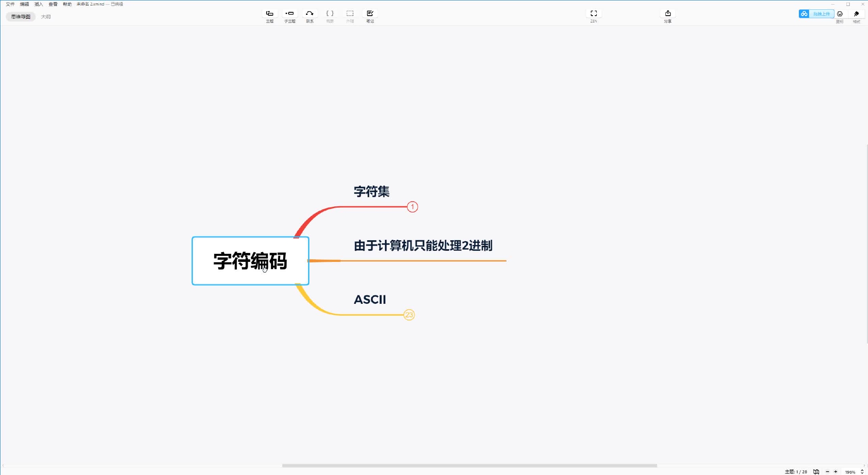Screen dimensions: 868x475
Task: Open the 查看 menu
Action: pyautogui.click(x=53, y=4)
